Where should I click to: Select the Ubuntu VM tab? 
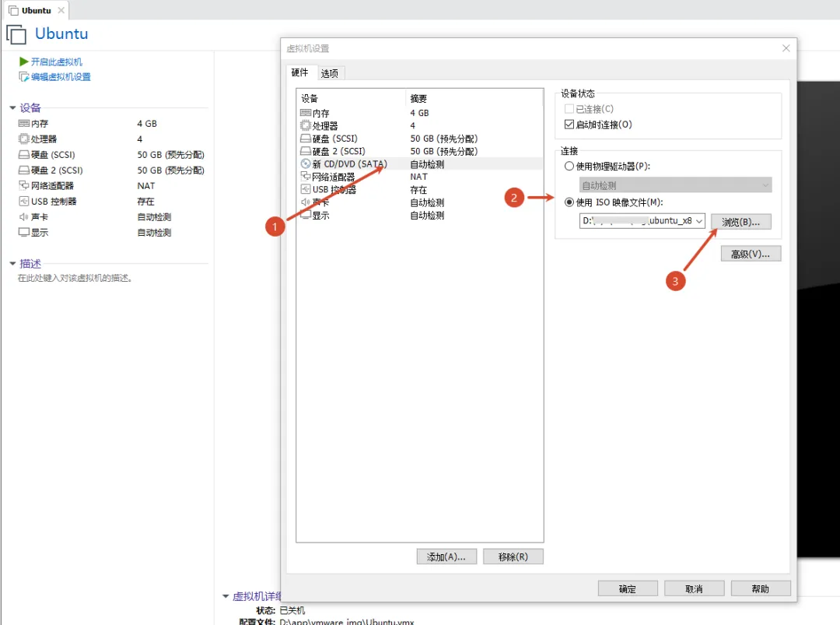coord(36,10)
